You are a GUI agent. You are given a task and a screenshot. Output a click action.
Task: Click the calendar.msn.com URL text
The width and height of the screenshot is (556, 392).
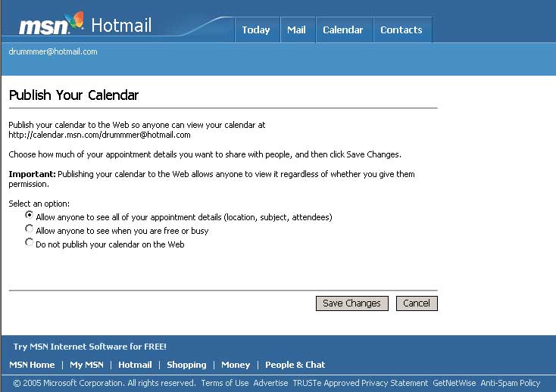click(99, 135)
